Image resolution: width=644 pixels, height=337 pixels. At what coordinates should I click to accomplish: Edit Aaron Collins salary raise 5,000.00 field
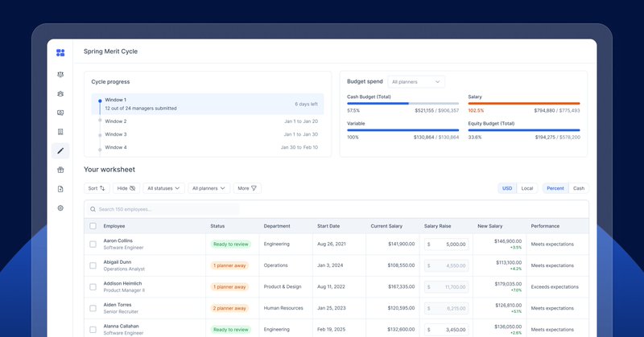click(x=447, y=245)
